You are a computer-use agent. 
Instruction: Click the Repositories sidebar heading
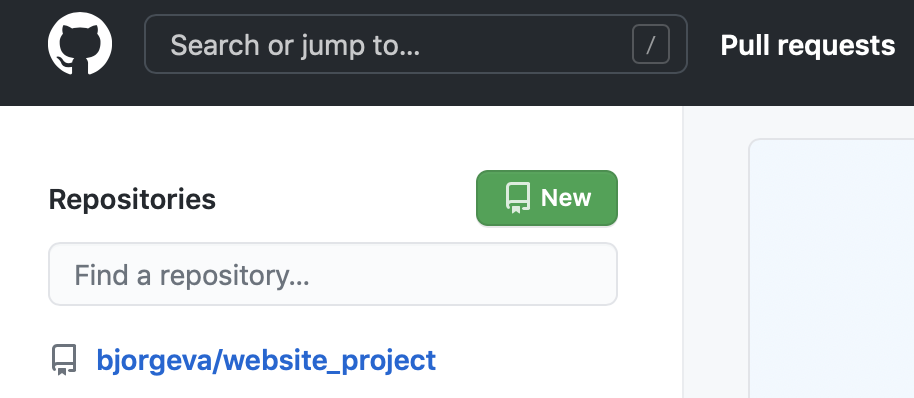pos(132,199)
